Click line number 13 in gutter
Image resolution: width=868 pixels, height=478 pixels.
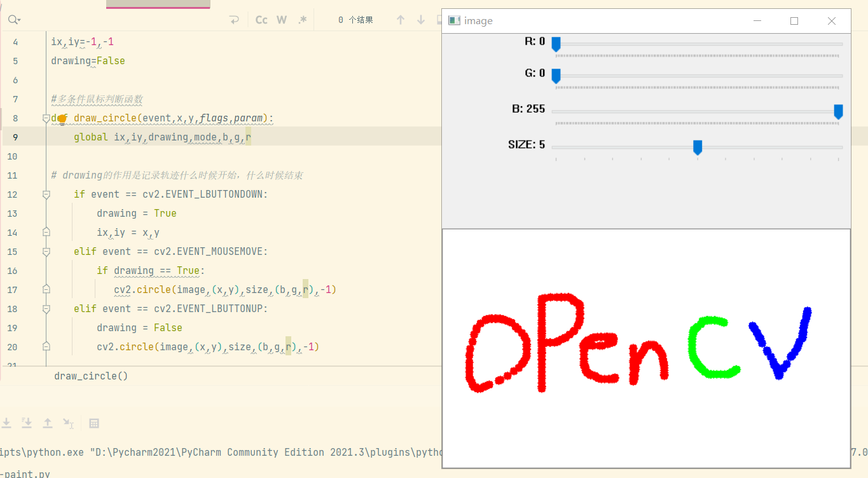13,214
